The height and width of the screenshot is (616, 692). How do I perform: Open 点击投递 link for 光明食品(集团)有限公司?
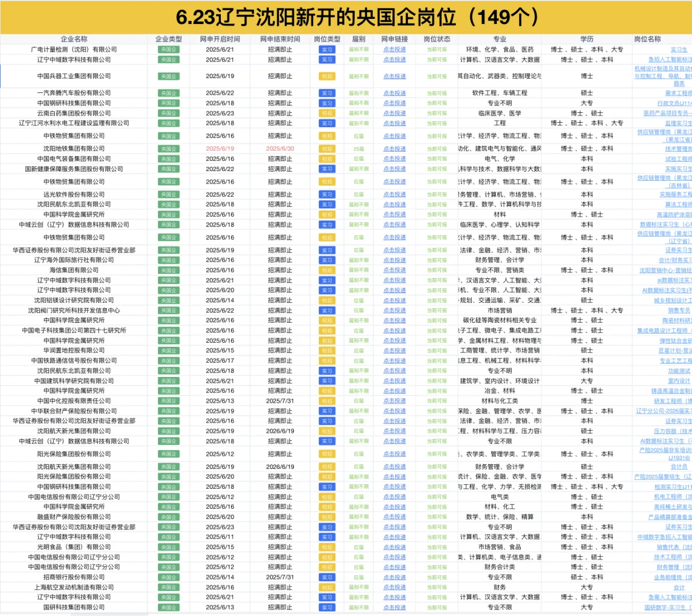pyautogui.click(x=395, y=547)
